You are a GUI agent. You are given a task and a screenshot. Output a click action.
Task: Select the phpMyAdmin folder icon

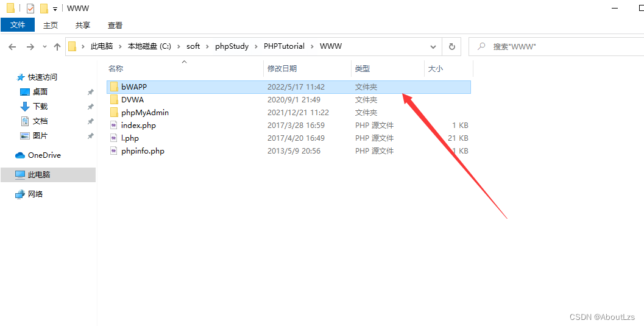(114, 112)
